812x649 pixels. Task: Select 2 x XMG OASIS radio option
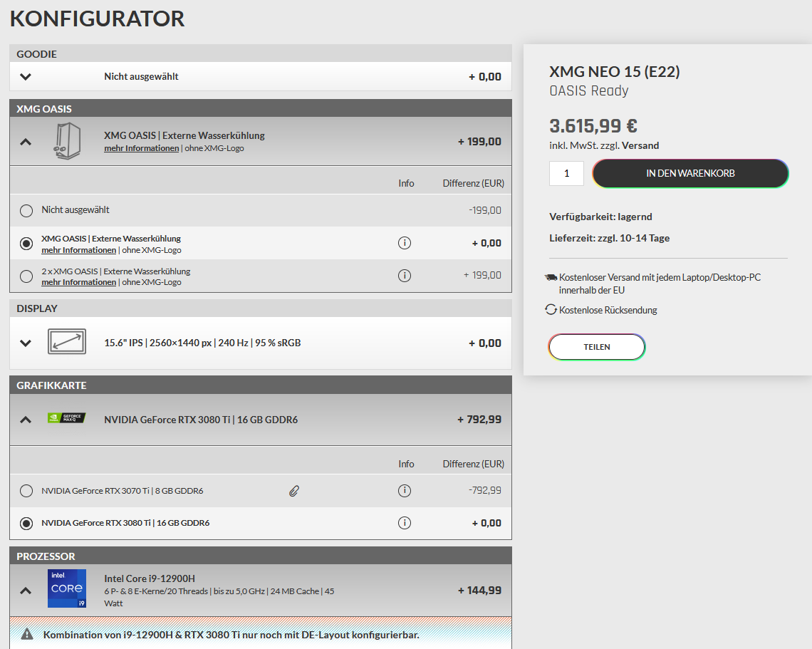point(26,276)
